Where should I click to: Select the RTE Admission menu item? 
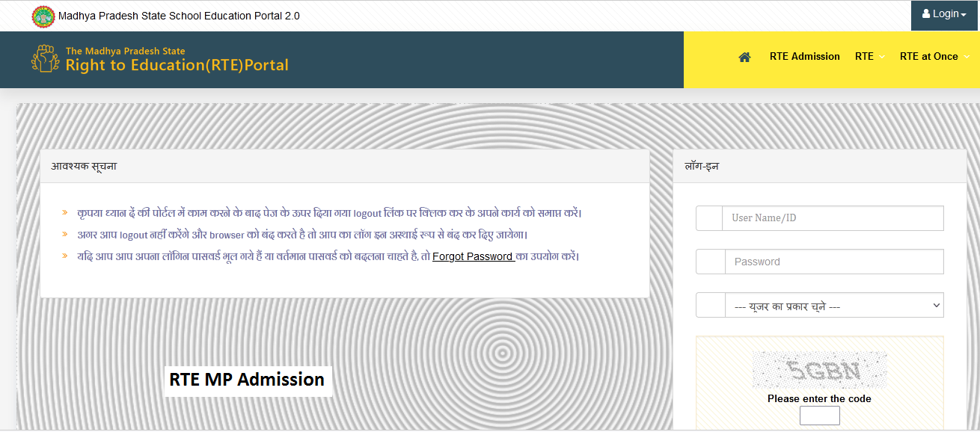coord(804,56)
